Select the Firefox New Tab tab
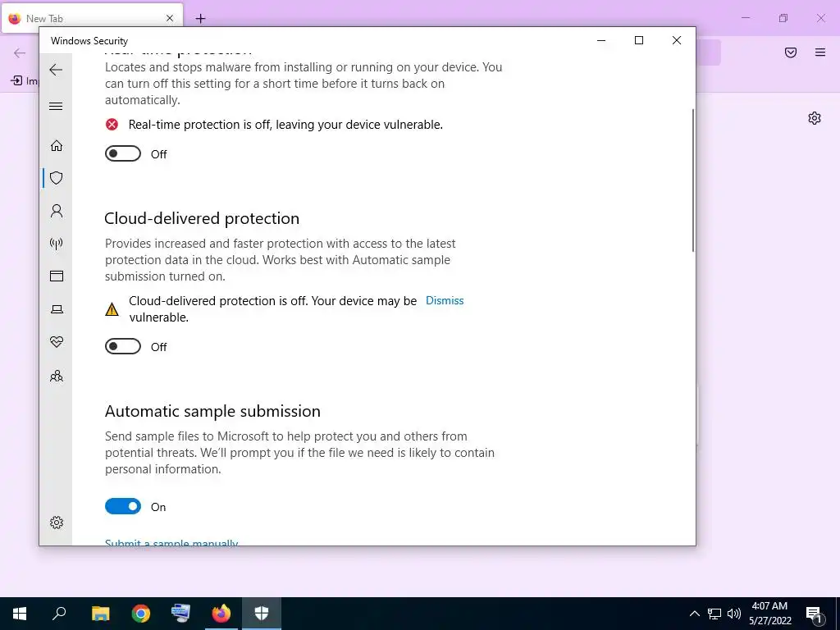 click(x=92, y=18)
